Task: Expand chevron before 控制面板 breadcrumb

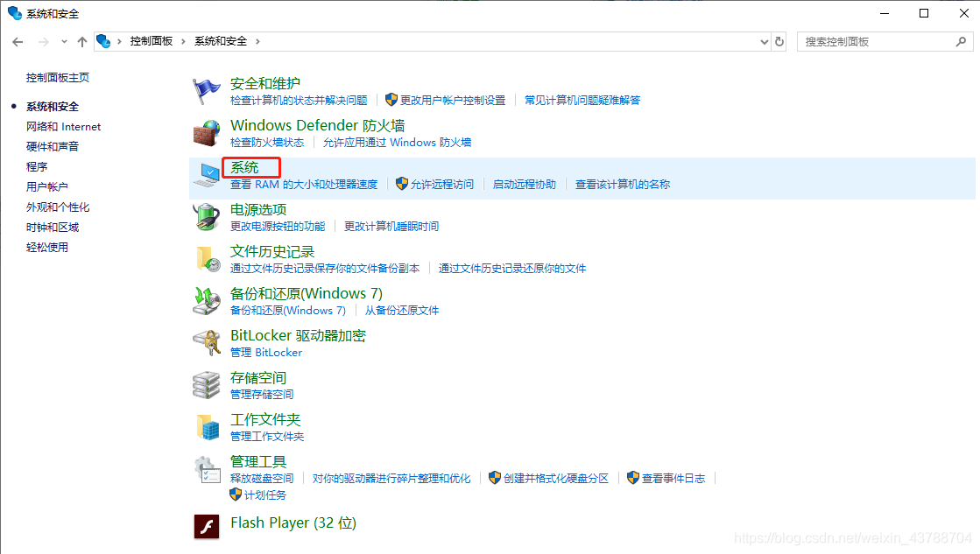Action: pos(119,41)
